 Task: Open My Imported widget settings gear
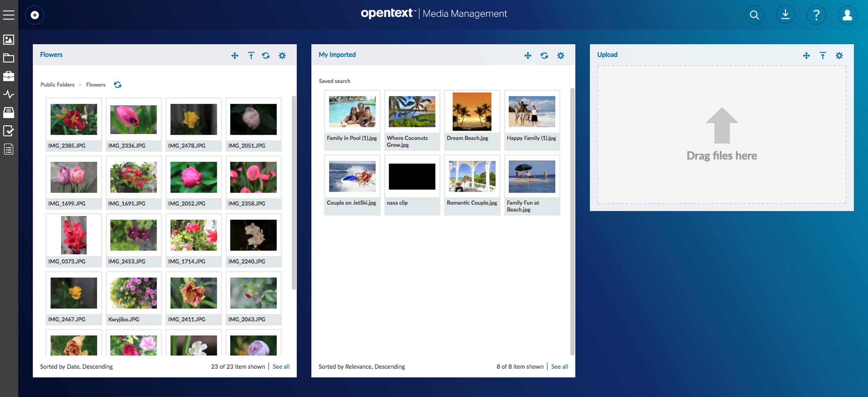click(561, 56)
